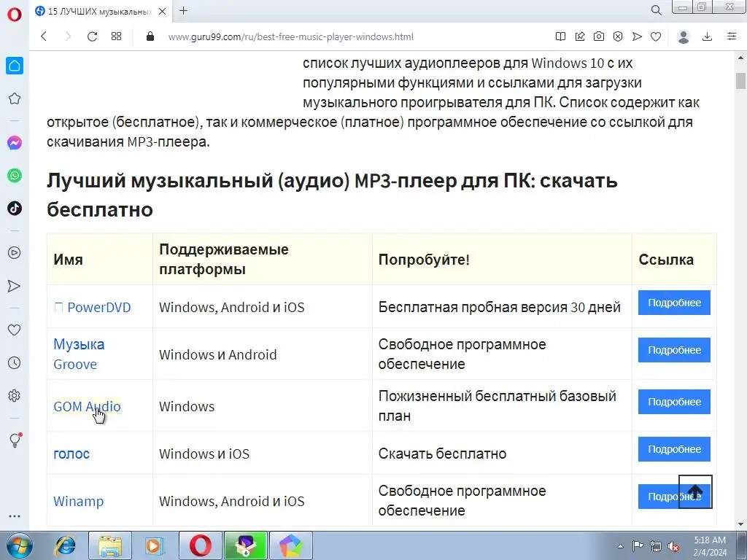Screen dimensions: 747x560
Task: Open Action Center flag tray icon
Action: click(638, 546)
